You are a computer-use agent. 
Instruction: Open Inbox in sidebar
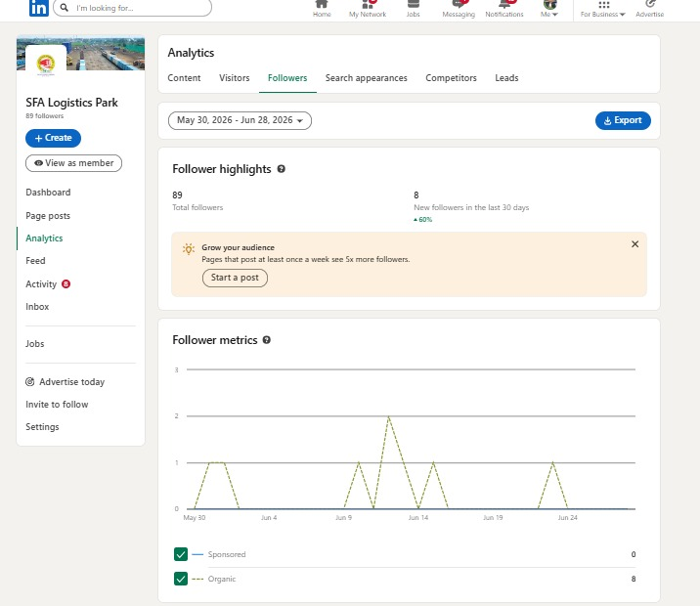(37, 307)
